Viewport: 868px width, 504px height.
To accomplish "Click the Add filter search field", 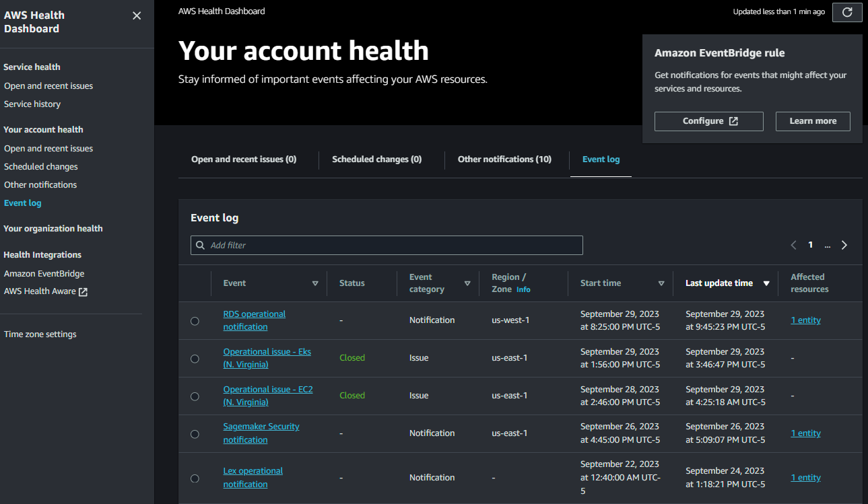I will click(x=387, y=245).
